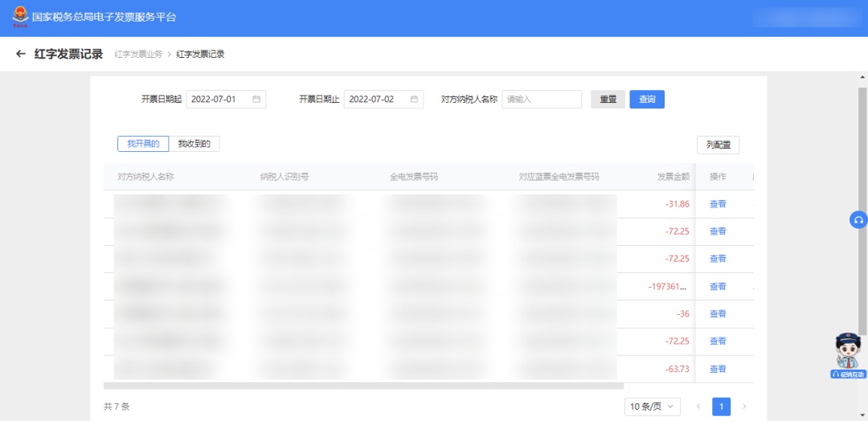Select the 我开具的 tab
868x421 pixels.
point(143,144)
